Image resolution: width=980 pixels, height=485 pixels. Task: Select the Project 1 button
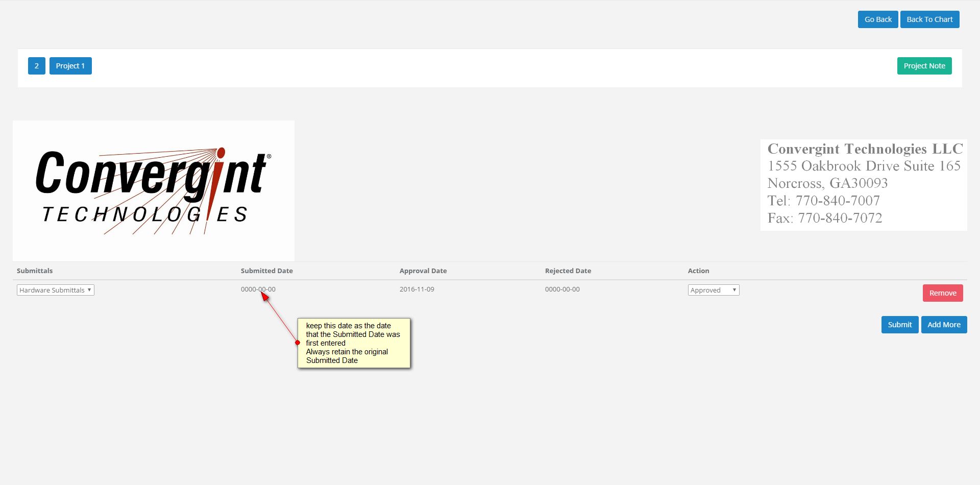(70, 66)
